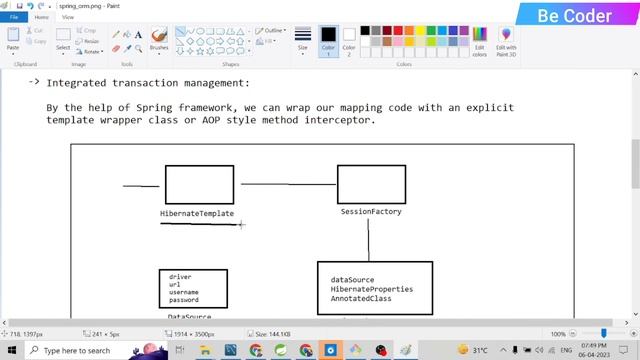This screenshot has width=640, height=360.
Task: Click the status bar zoom out minus button
Action: pos(573,334)
